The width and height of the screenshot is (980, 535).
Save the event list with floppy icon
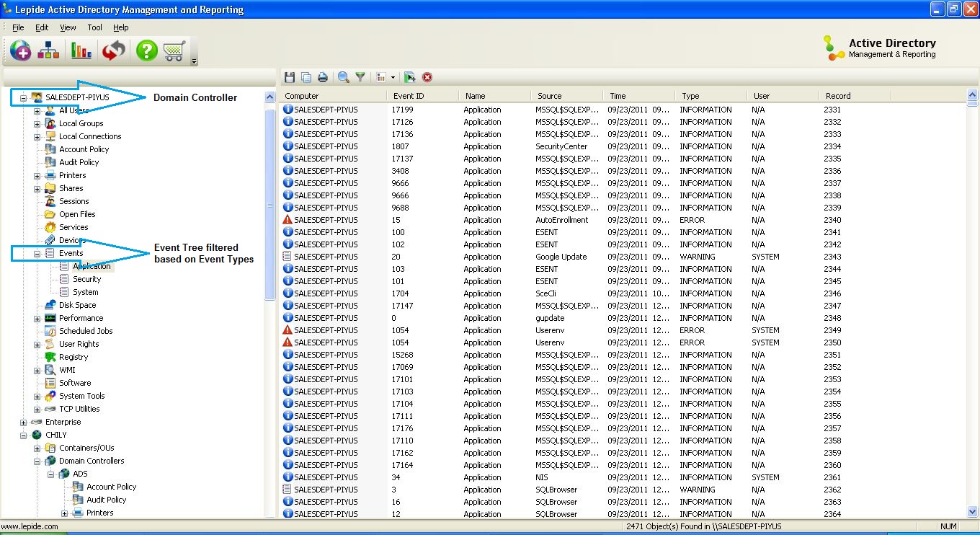[290, 77]
